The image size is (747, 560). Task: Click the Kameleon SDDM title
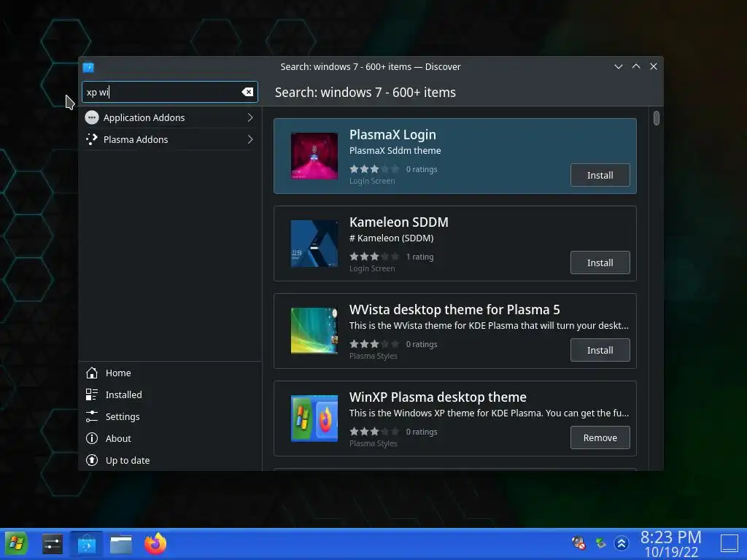tap(399, 222)
